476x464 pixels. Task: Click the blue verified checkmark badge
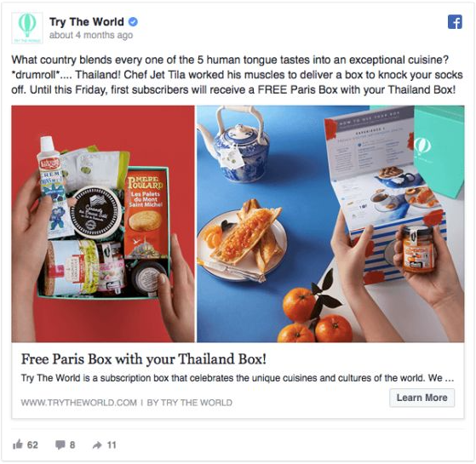[x=133, y=22]
